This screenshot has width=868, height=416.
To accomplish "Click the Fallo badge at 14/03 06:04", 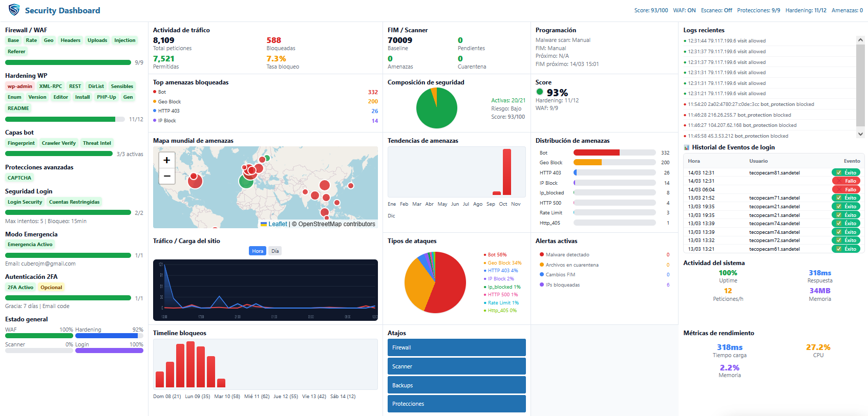I will pos(846,190).
